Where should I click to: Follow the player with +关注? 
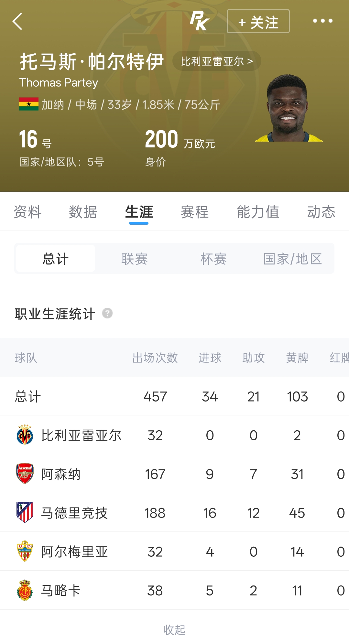(258, 21)
